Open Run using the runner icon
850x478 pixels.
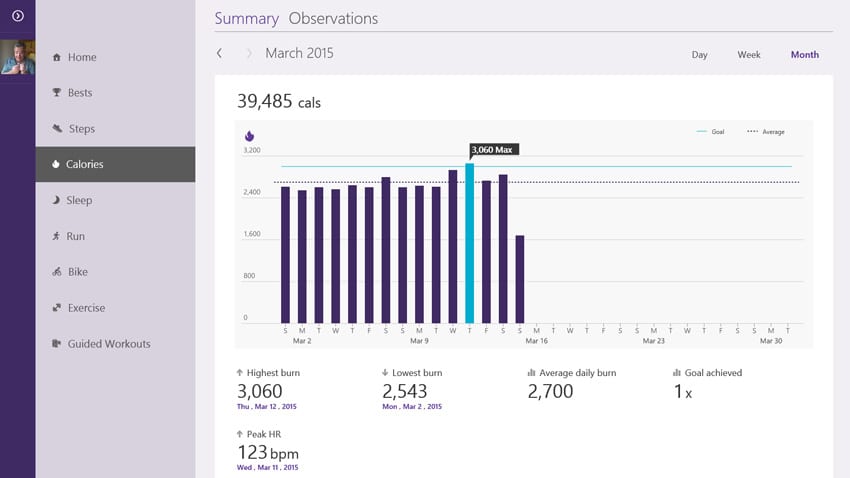56,237
